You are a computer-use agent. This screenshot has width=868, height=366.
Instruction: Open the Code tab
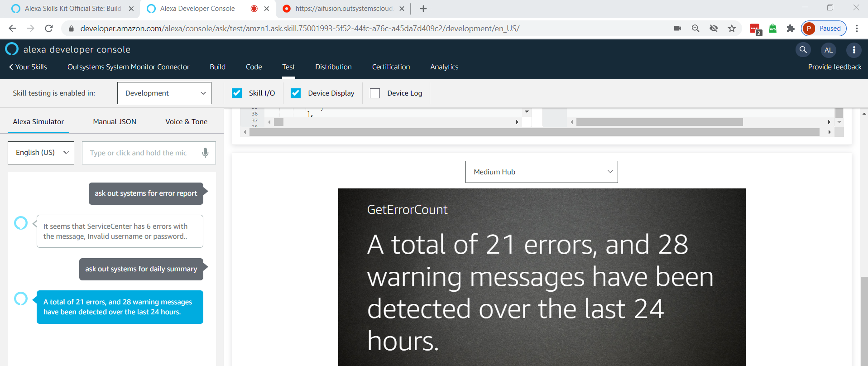(x=254, y=67)
